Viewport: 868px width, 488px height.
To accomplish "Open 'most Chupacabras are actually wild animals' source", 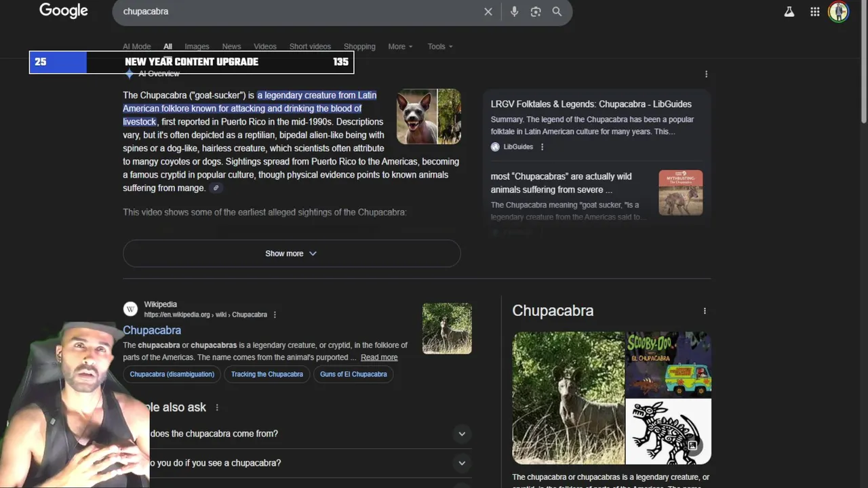I will coord(561,183).
